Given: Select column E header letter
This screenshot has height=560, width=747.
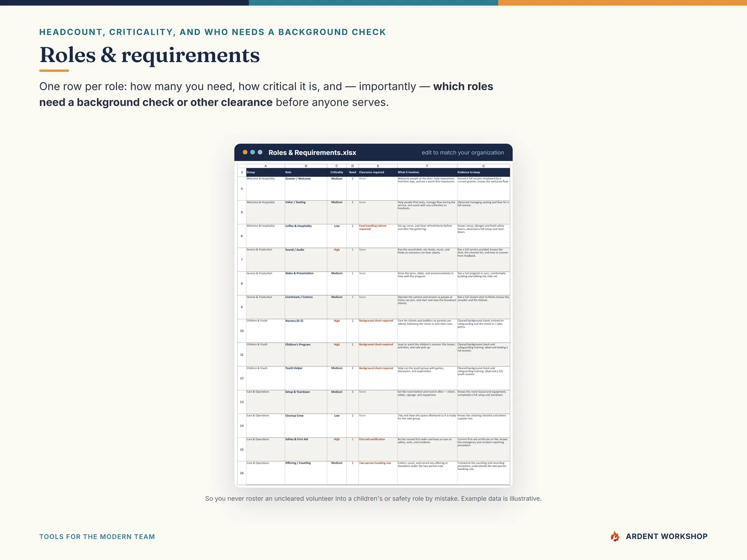Looking at the screenshot, I should tap(378, 166).
